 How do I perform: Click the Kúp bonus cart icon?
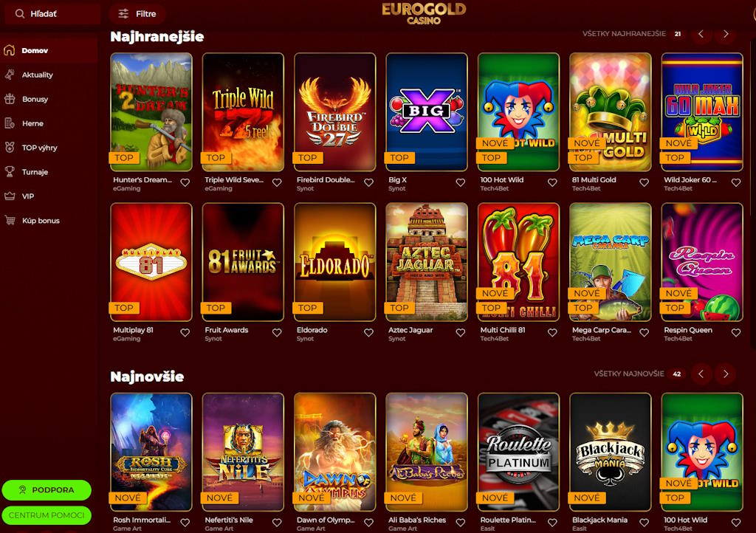[x=10, y=220]
